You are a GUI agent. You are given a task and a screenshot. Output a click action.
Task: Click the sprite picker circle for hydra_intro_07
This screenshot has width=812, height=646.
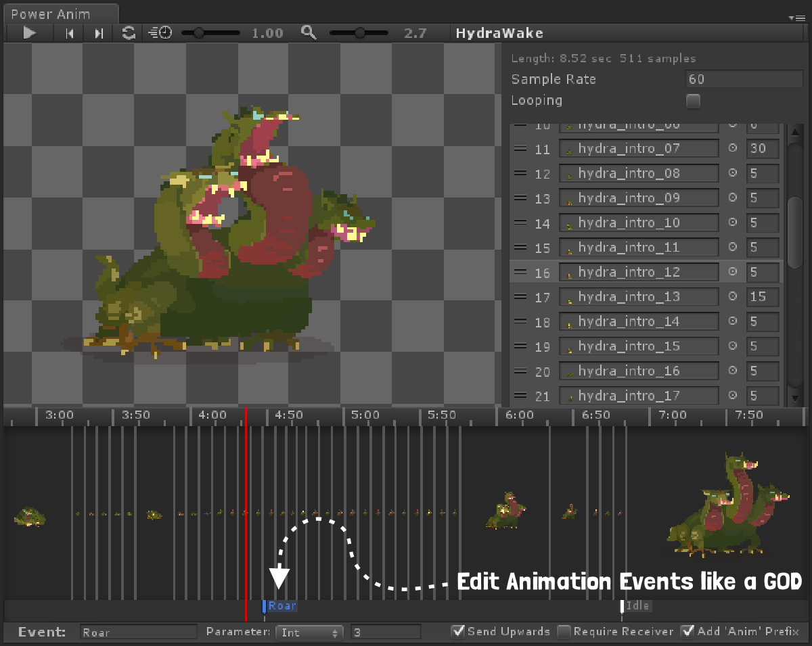click(x=731, y=149)
